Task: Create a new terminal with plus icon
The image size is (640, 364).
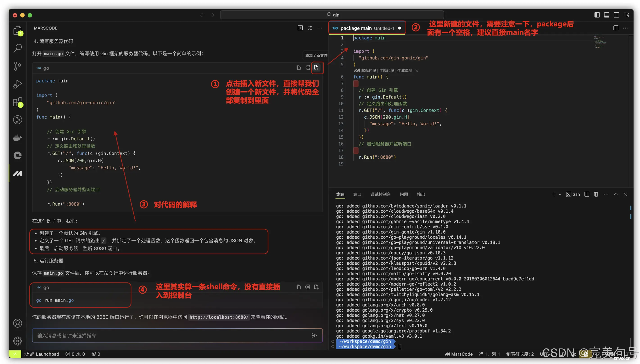Action: click(554, 194)
